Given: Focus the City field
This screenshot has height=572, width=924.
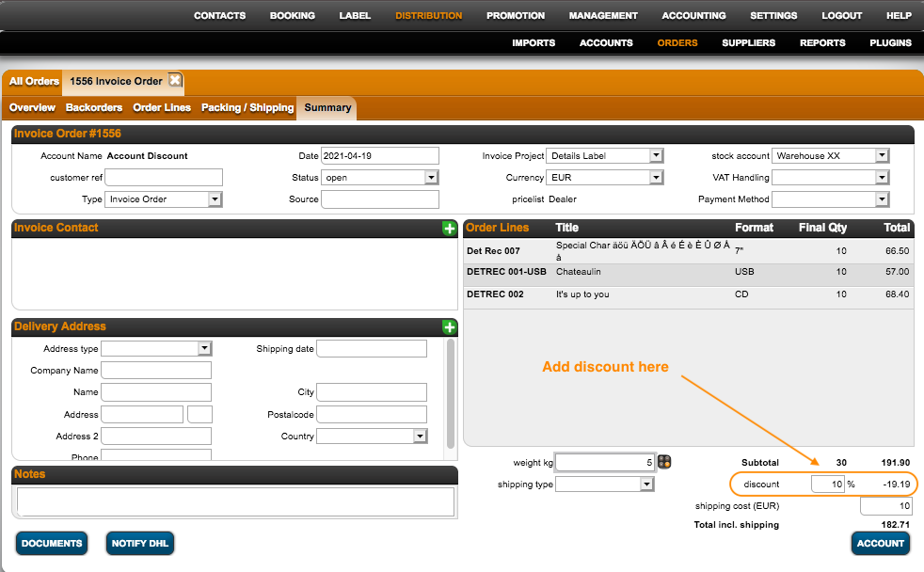Looking at the screenshot, I should 372,391.
